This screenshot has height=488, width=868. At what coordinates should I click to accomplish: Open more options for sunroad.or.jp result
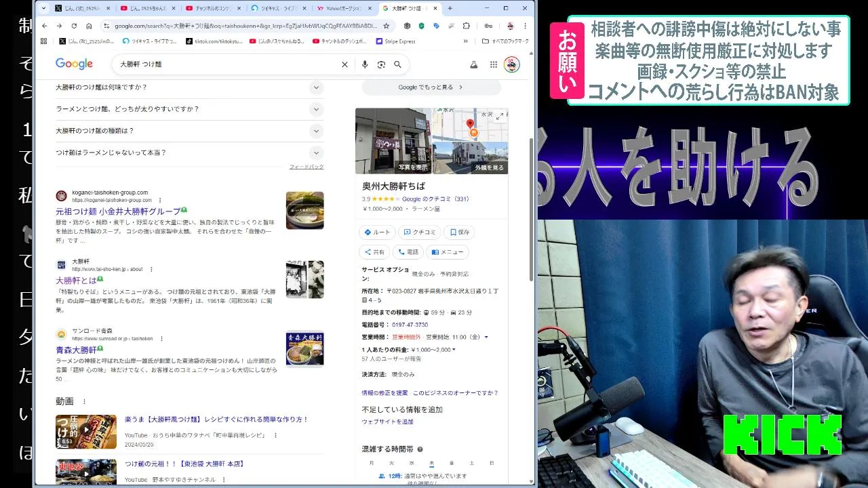coord(161,338)
